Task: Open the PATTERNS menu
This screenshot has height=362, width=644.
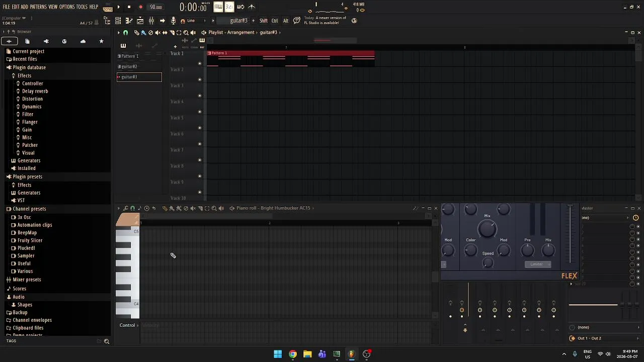Action: pos(38,7)
